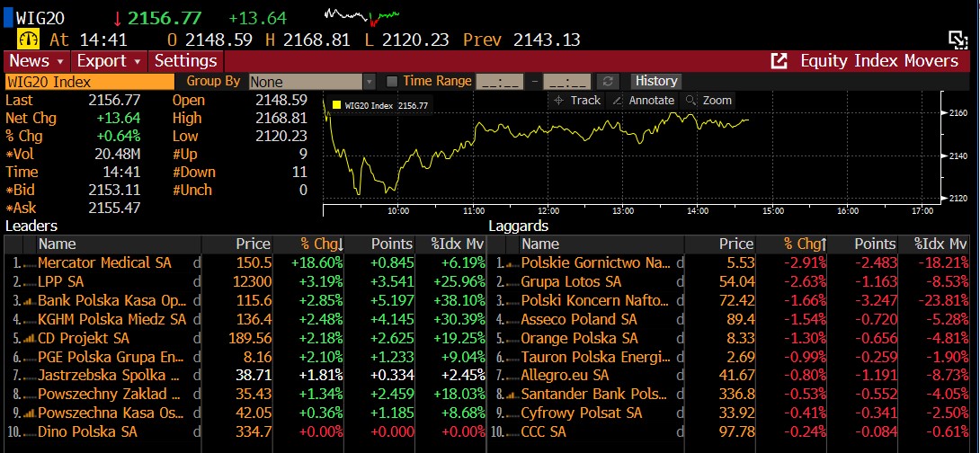Select CCC SA in Laggards
The width and height of the screenshot is (980, 453).
[729, 431]
